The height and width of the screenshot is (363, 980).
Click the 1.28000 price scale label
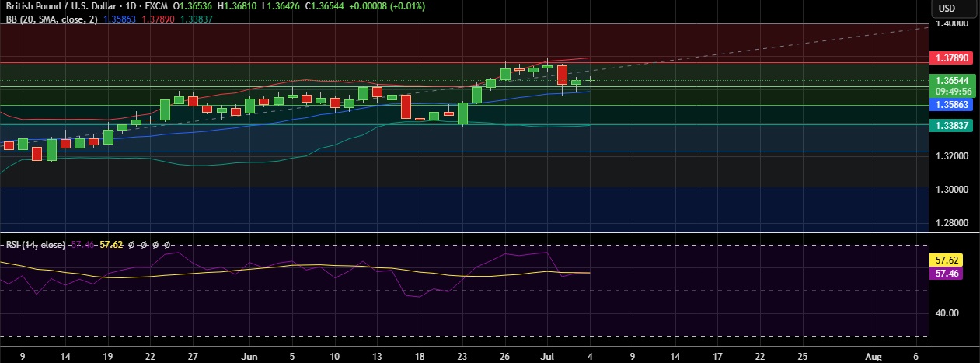951,223
